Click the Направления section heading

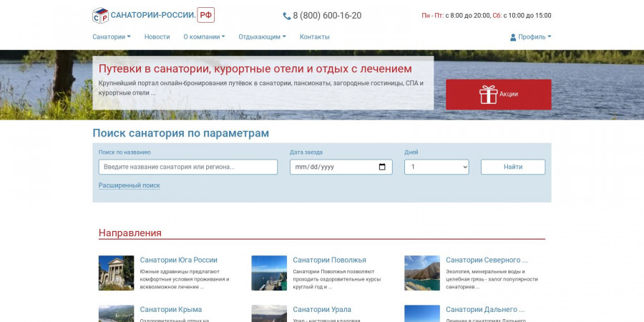tap(130, 233)
